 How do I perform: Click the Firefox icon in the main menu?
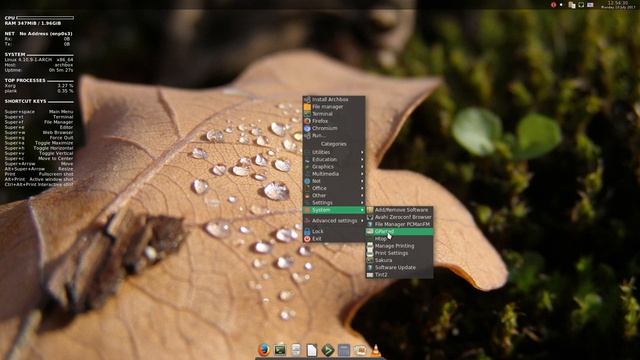point(307,121)
